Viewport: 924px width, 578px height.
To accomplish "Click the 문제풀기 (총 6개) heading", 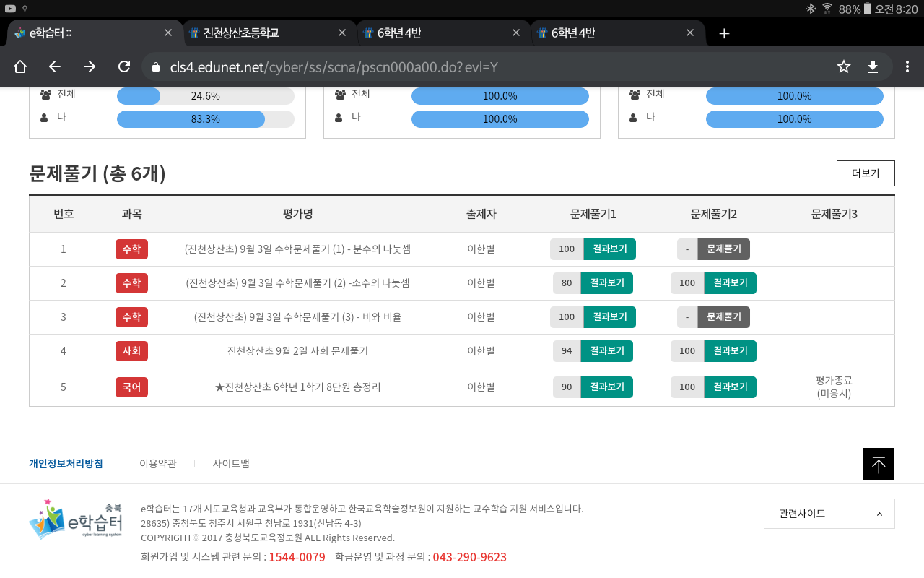I will click(x=97, y=173).
